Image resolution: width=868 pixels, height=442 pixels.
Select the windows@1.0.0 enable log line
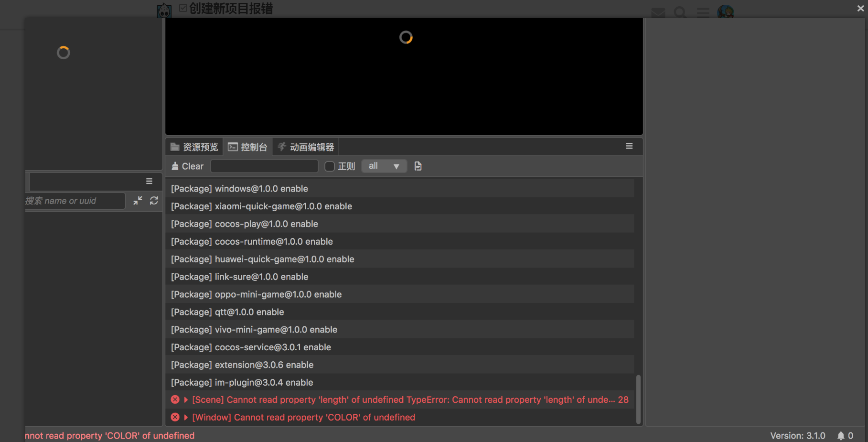point(400,189)
